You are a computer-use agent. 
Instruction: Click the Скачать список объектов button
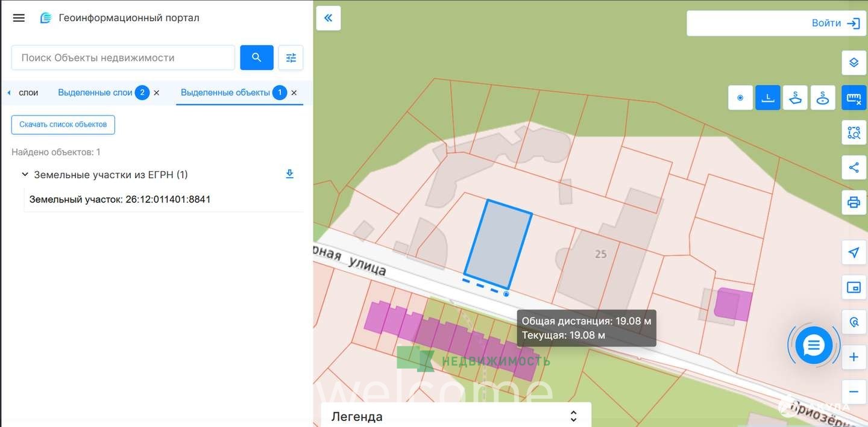[63, 125]
